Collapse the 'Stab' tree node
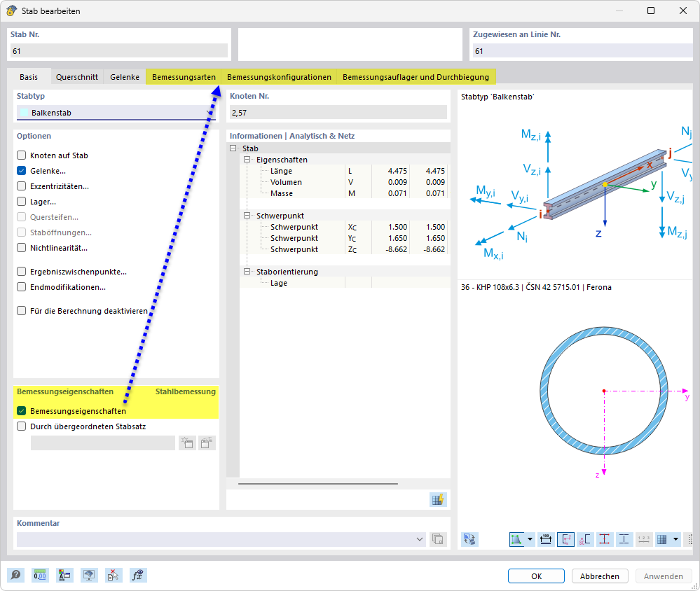 tap(233, 148)
